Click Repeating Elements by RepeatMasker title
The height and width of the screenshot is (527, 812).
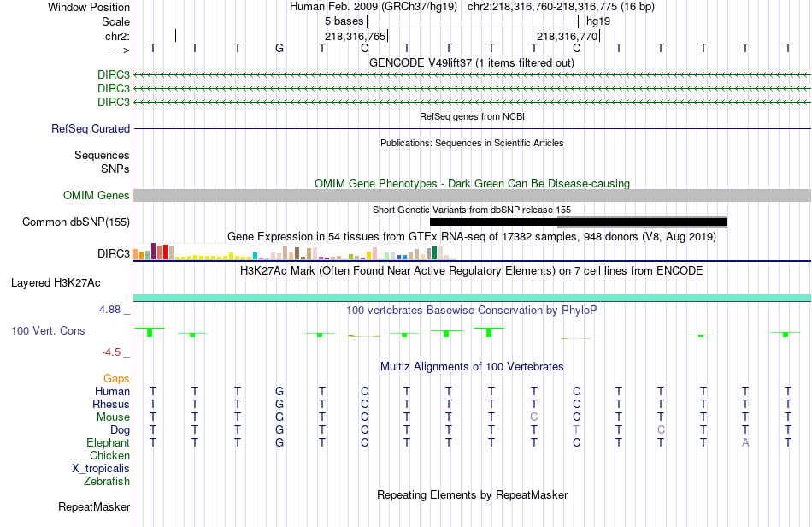[x=472, y=494]
